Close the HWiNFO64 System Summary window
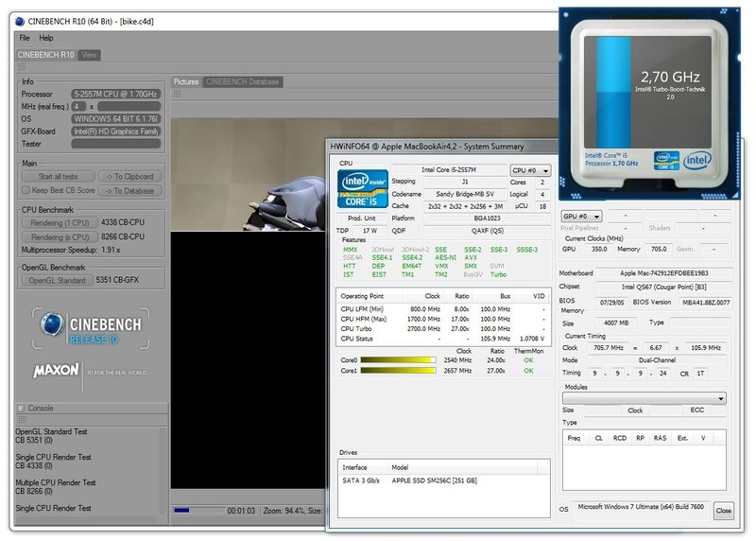Screen dimensions: 756x541 (x=723, y=511)
